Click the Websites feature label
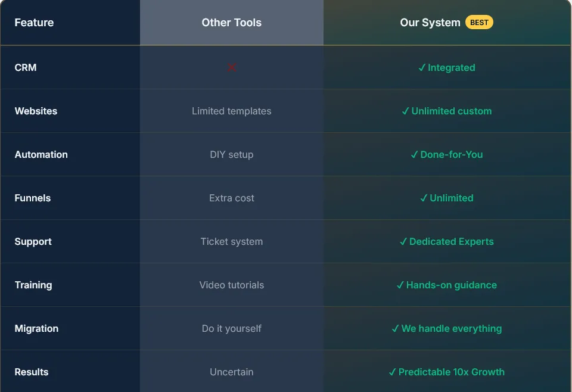 coord(36,111)
